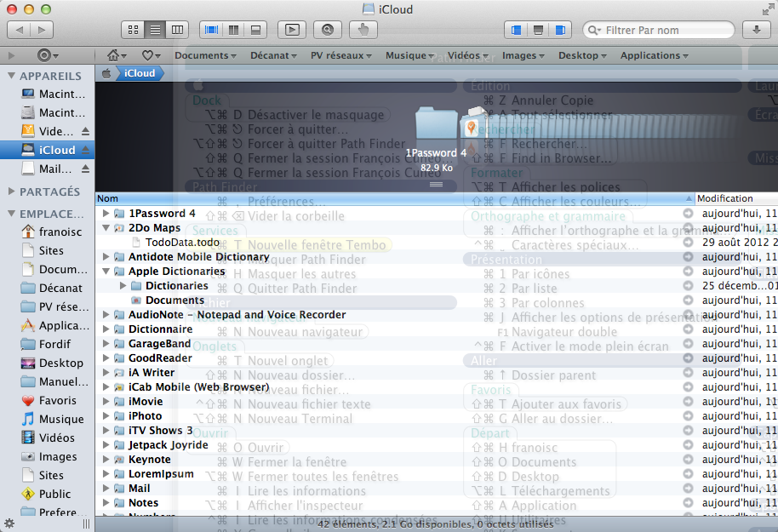The height and width of the screenshot is (532, 778).
Task: Select Favoris heart item in the sidebar
Action: [x=49, y=400]
